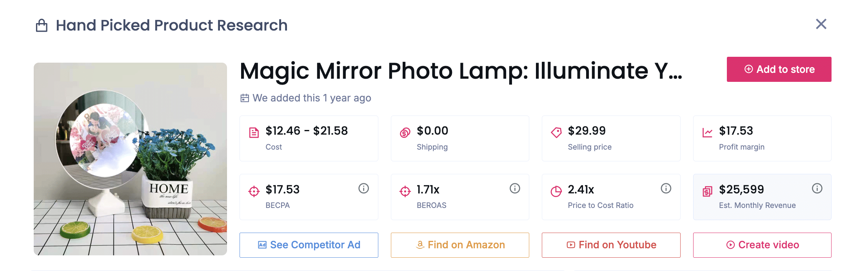868x271 pixels.
Task: Click the Est. Monthly Revenue money icon
Action: pos(707,191)
